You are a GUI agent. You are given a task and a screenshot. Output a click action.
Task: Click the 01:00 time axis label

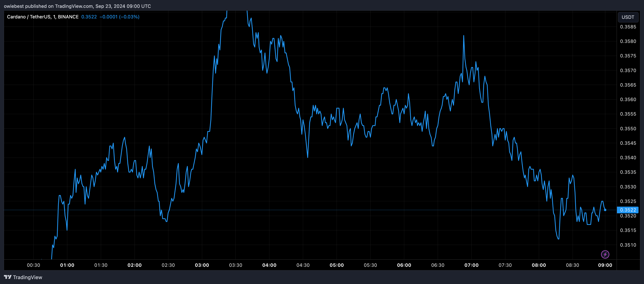(x=67, y=265)
